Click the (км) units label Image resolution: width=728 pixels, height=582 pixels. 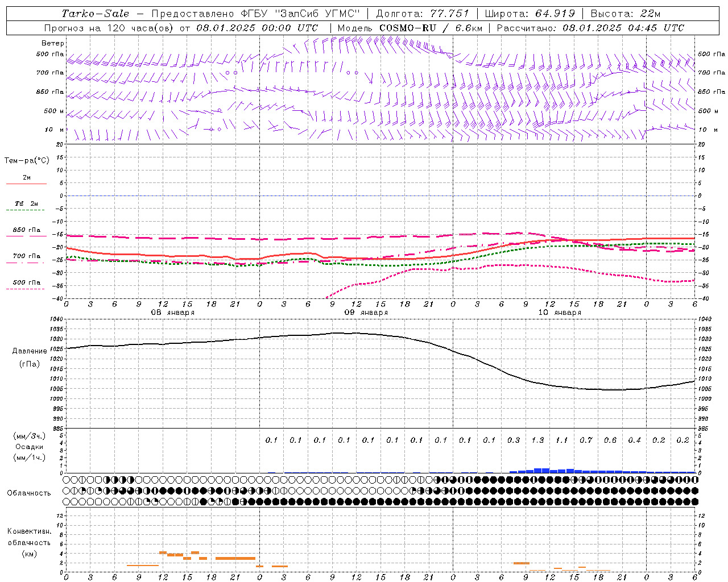click(x=29, y=554)
